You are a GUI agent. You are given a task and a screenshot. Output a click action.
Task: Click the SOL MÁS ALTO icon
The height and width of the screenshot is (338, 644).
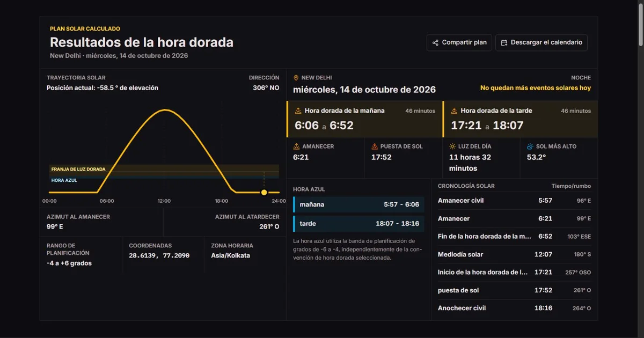pos(530,146)
